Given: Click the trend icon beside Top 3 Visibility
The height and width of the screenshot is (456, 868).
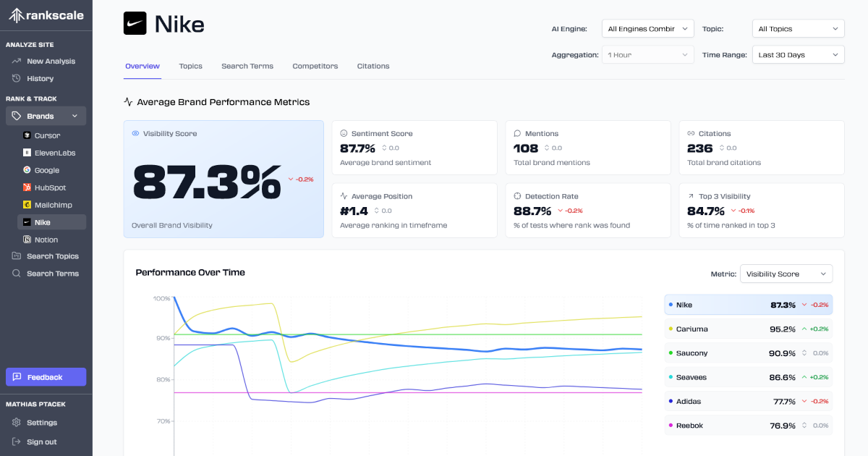Looking at the screenshot, I should [691, 196].
